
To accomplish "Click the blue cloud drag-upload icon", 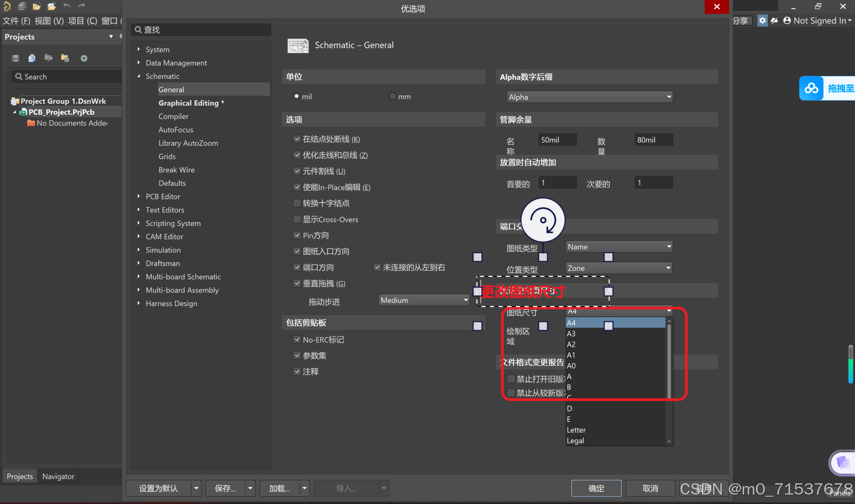I will [x=811, y=88].
